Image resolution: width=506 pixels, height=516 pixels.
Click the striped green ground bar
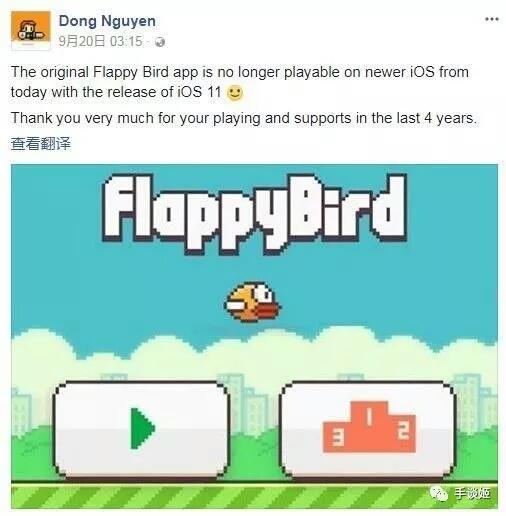pyautogui.click(x=254, y=496)
